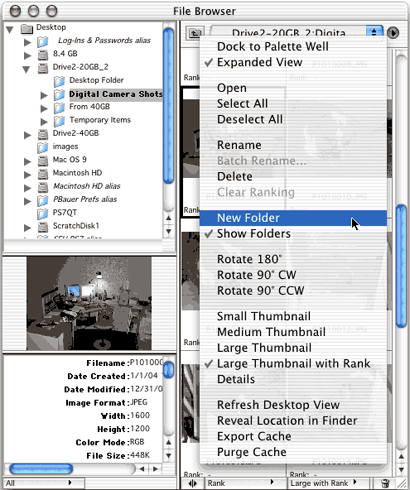410x490 pixels.
Task: Choose Rotate 90° CCW
Action: point(293,290)
